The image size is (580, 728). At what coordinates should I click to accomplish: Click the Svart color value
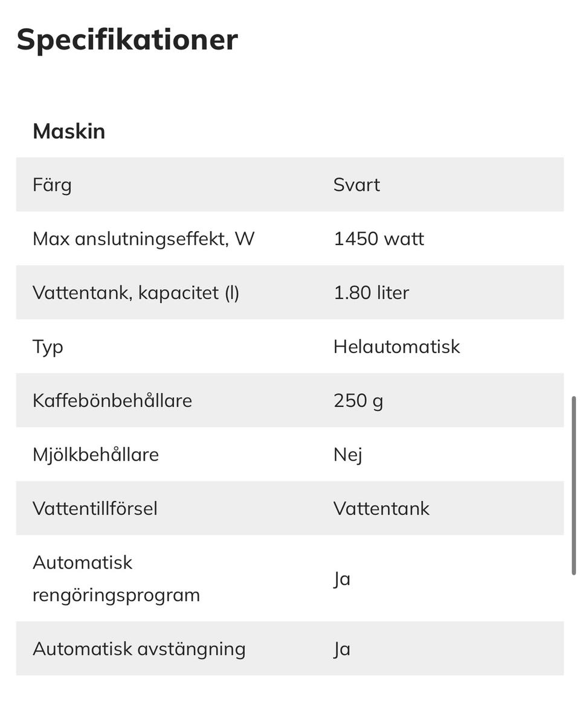[x=356, y=185]
